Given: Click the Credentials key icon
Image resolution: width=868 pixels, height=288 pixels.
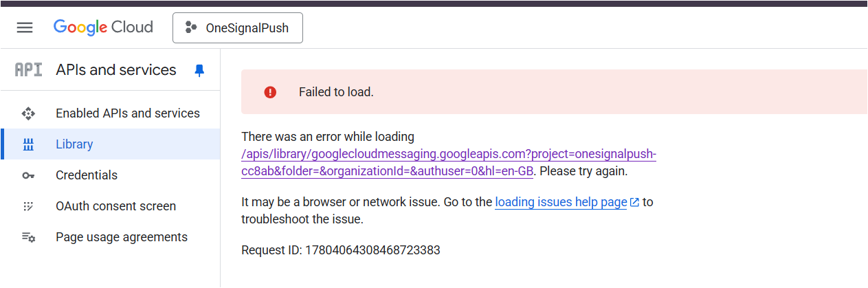Looking at the screenshot, I should [x=28, y=175].
